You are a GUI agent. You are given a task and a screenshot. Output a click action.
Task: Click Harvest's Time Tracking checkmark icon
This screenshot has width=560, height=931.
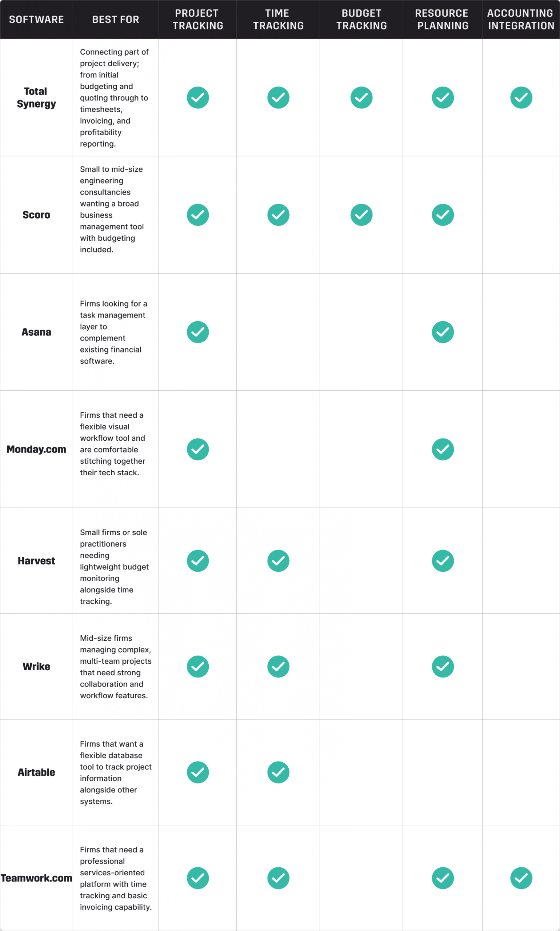pyautogui.click(x=279, y=561)
